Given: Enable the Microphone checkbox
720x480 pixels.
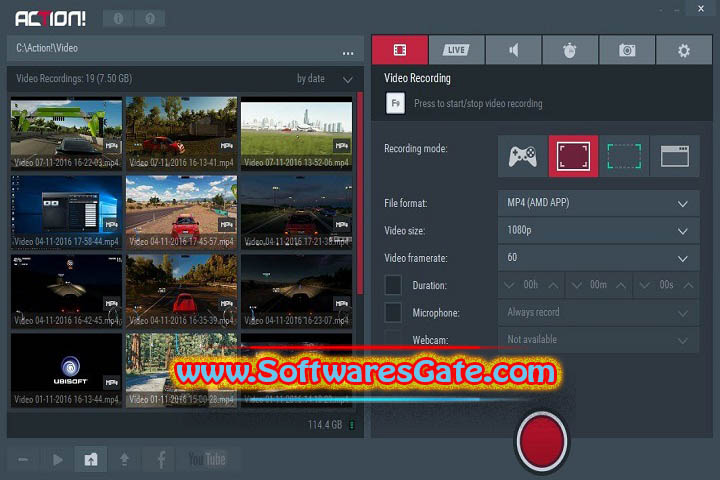Looking at the screenshot, I should (393, 313).
